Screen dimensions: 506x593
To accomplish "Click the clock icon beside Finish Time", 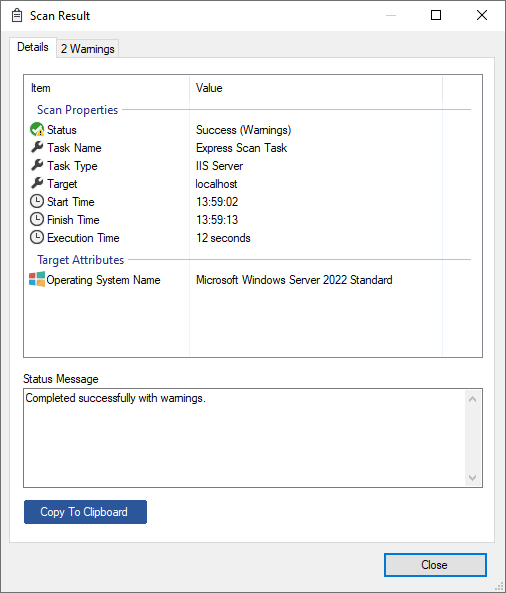I will point(37,219).
